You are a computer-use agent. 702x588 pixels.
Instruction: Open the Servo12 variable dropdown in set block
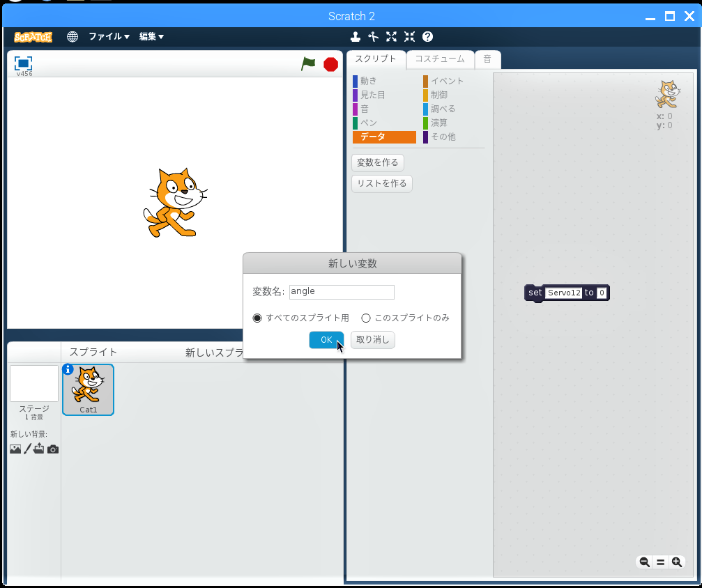[564, 293]
